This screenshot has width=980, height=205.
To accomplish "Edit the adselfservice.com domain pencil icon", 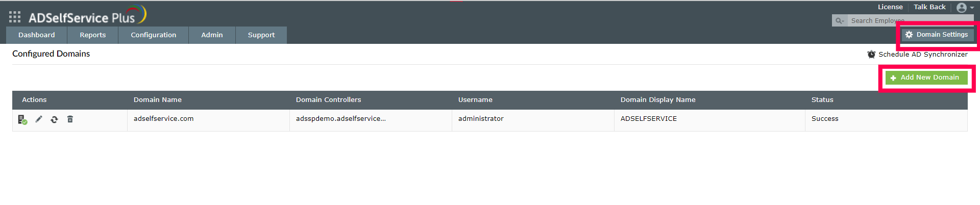I will [39, 119].
